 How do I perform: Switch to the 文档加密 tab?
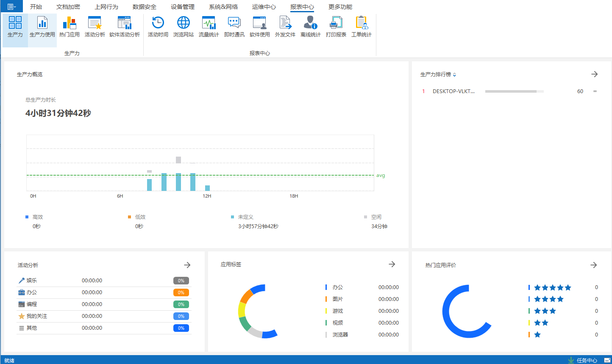68,7
